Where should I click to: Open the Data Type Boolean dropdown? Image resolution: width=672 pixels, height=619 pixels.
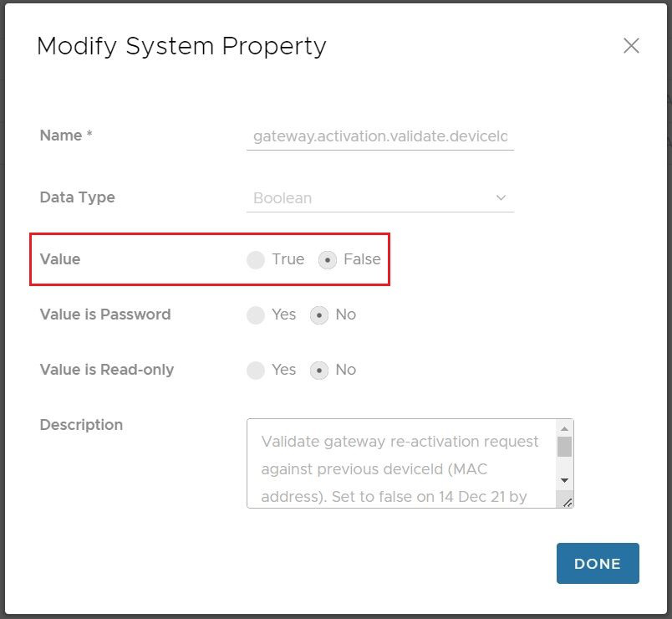379,198
